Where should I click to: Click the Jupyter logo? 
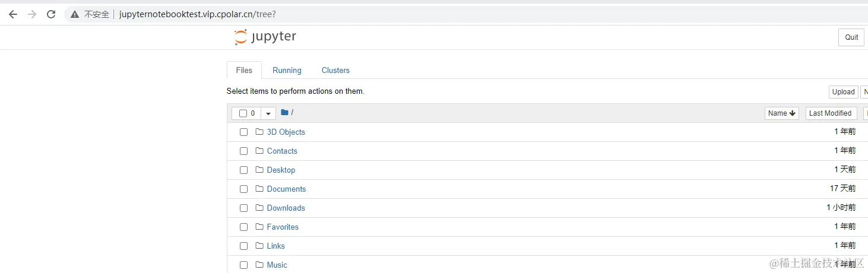click(x=265, y=37)
